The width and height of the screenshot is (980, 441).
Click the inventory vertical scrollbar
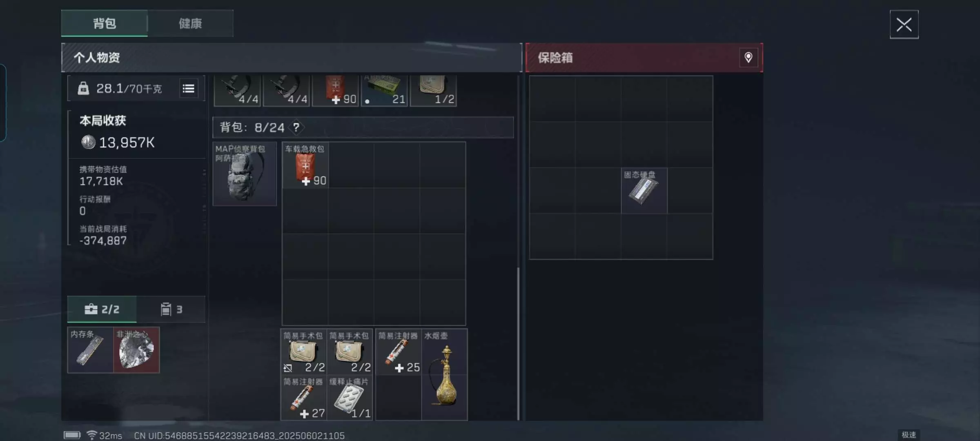tap(518, 343)
